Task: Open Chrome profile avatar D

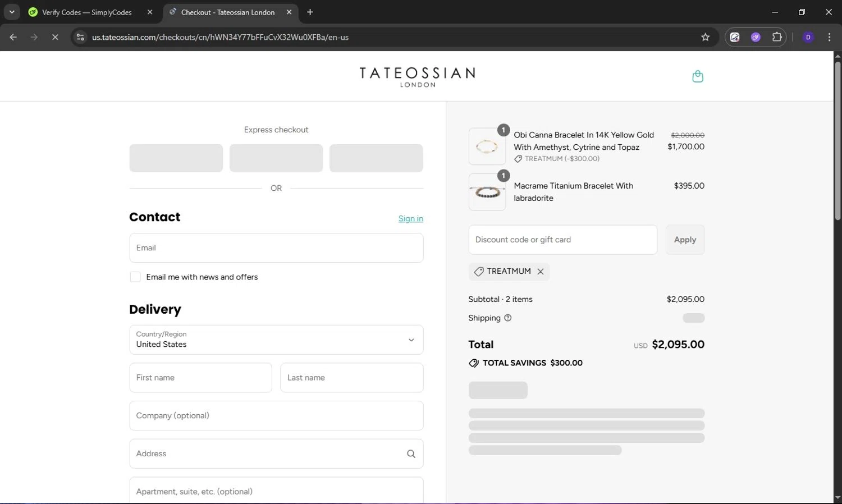Action: [808, 37]
